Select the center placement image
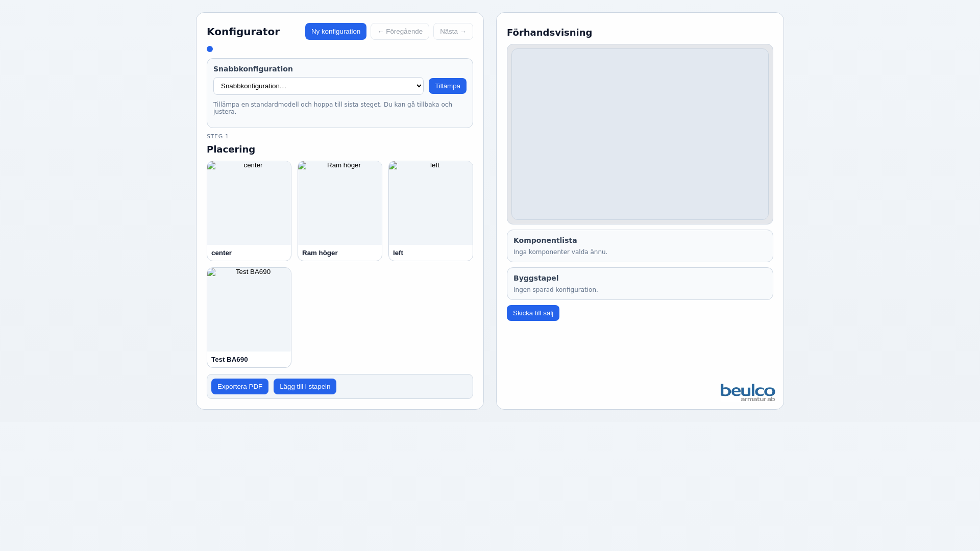 point(249,204)
